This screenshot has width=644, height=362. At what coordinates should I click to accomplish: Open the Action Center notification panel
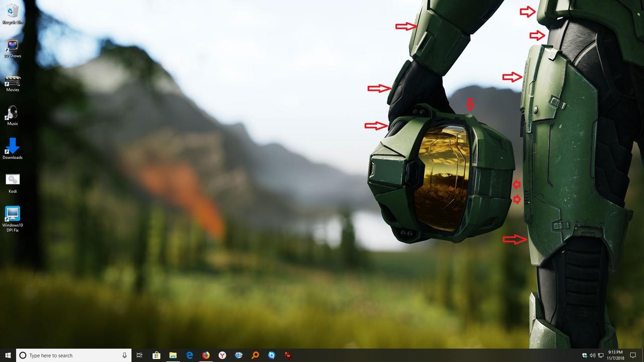click(633, 355)
